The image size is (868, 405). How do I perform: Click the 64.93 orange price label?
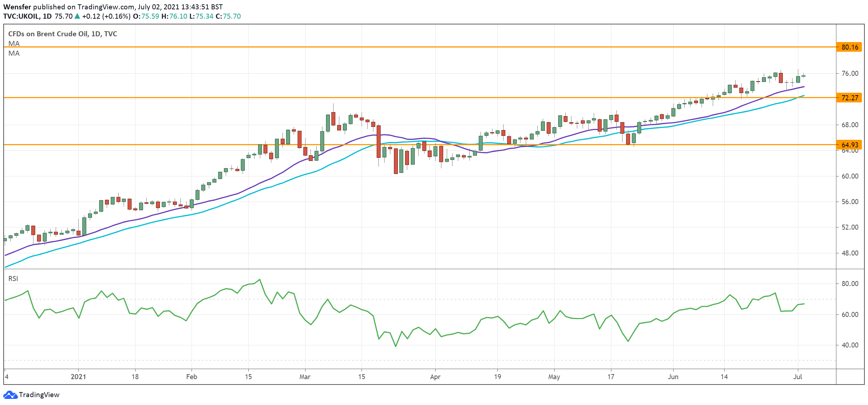(849, 145)
